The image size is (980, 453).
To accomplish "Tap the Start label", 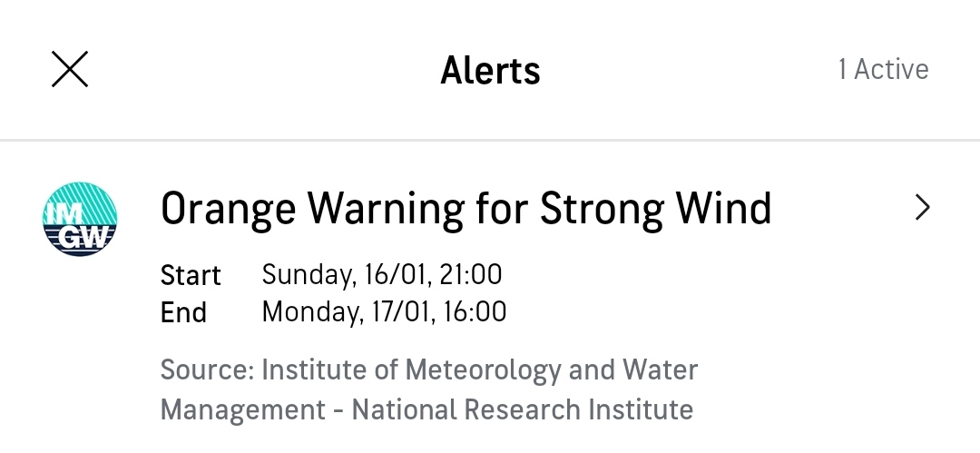I will 191,275.
